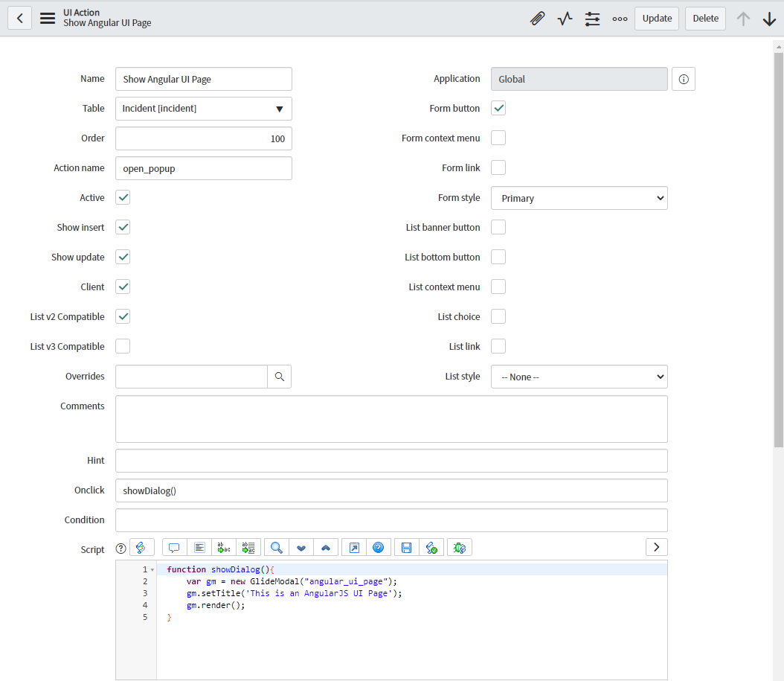Viewport: 784px width, 681px height.
Task: Open search within the script editor
Action: (x=276, y=547)
